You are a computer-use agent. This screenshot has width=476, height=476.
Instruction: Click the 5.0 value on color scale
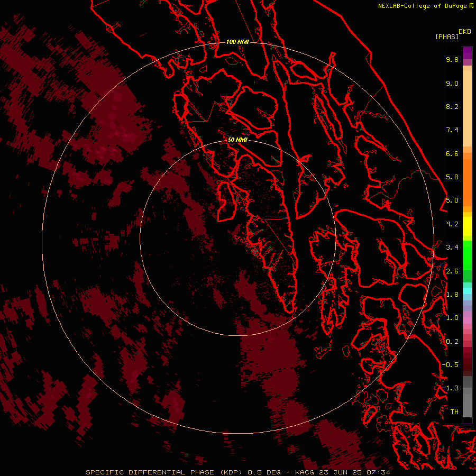[x=452, y=200]
